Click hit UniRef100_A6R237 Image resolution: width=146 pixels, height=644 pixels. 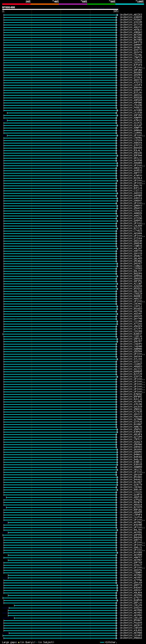(131, 299)
